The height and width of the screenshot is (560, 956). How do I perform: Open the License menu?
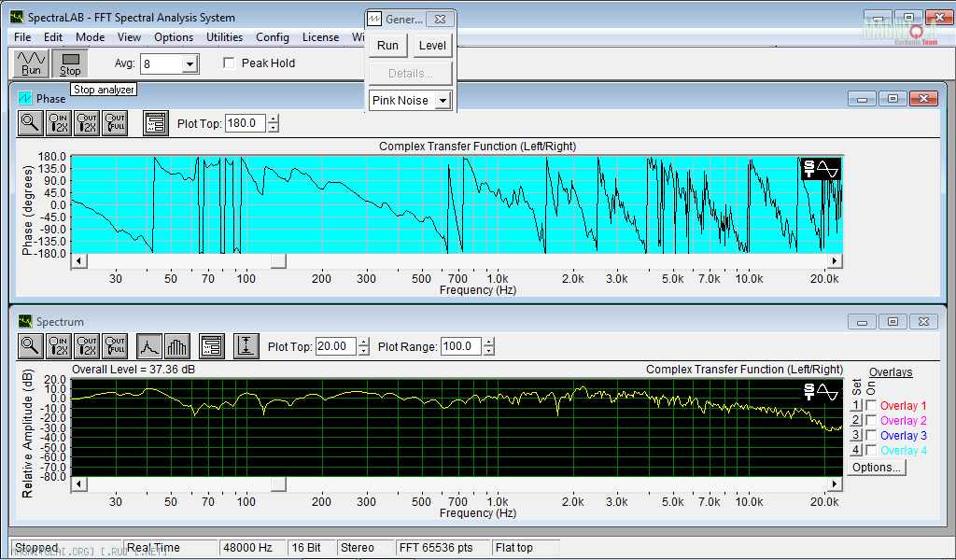click(x=321, y=37)
